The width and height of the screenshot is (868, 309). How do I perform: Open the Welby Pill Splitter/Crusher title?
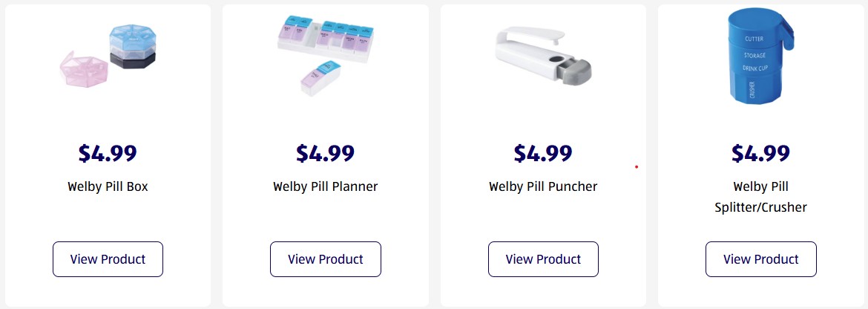(760, 197)
